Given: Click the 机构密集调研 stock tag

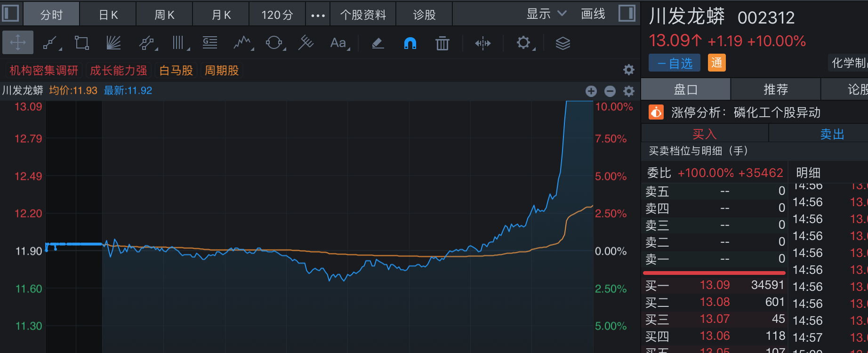Looking at the screenshot, I should (44, 71).
